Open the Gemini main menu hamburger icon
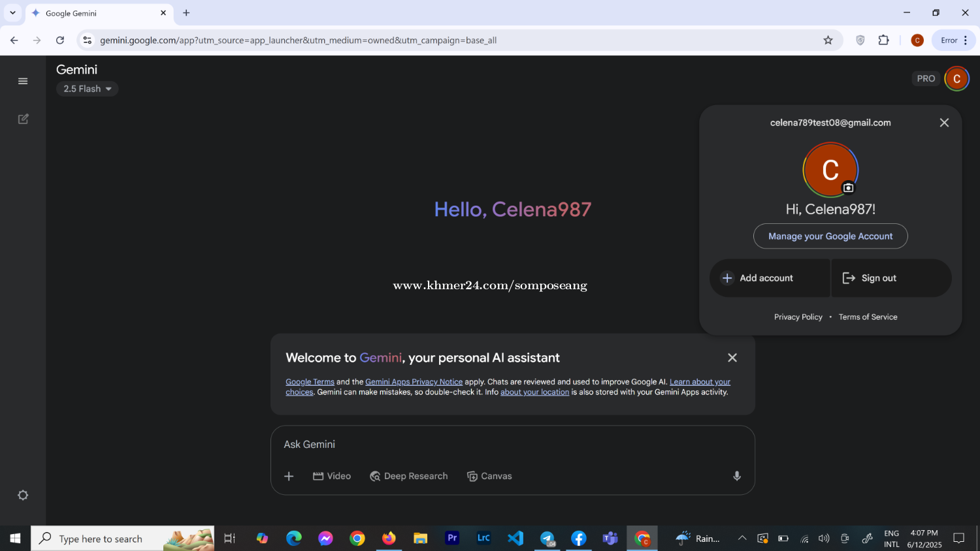Screen dimensions: 980x551 pos(23,81)
